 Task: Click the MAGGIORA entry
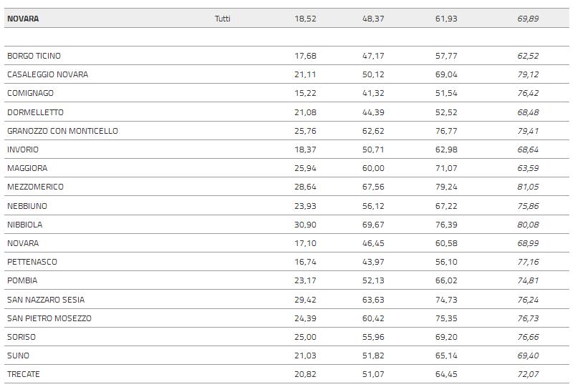click(26, 168)
